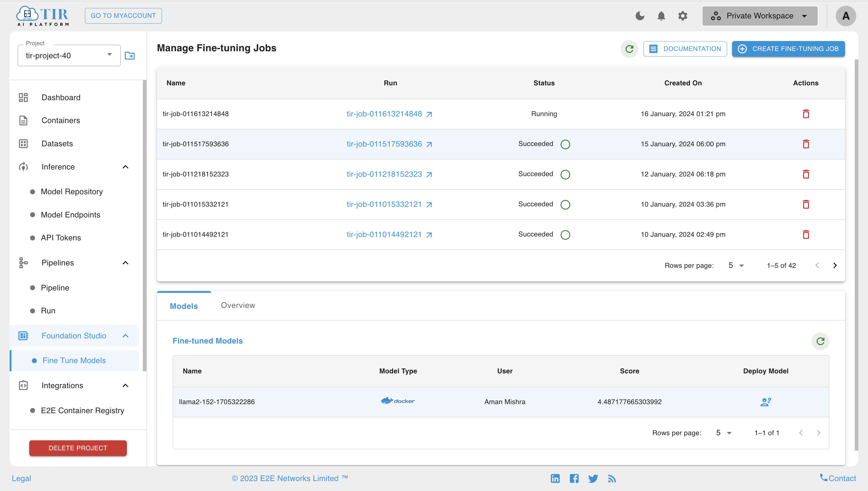Click GO TO MYACCOUNT button
868x491 pixels.
click(x=123, y=16)
